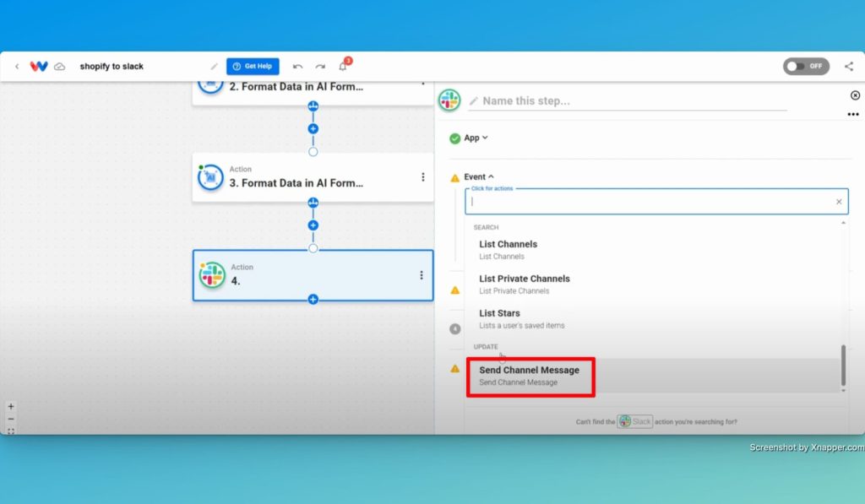Screen dimensions: 865x504
Task: Select the List Private Channels action
Action: (653, 284)
